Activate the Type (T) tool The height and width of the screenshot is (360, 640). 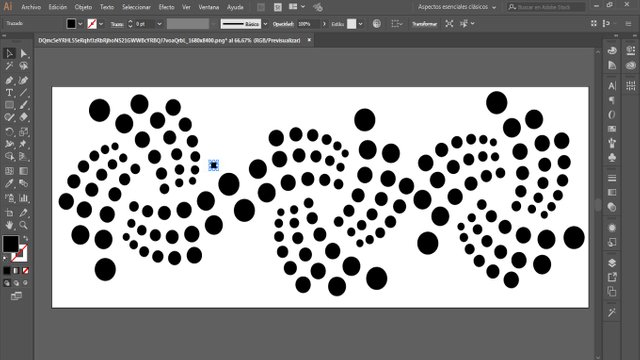point(9,93)
